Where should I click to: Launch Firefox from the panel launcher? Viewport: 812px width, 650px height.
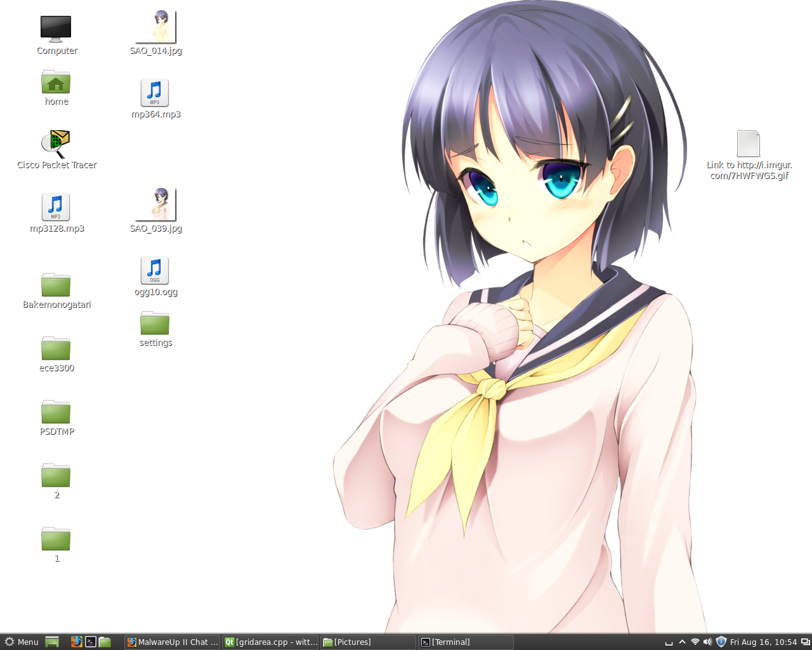[77, 642]
